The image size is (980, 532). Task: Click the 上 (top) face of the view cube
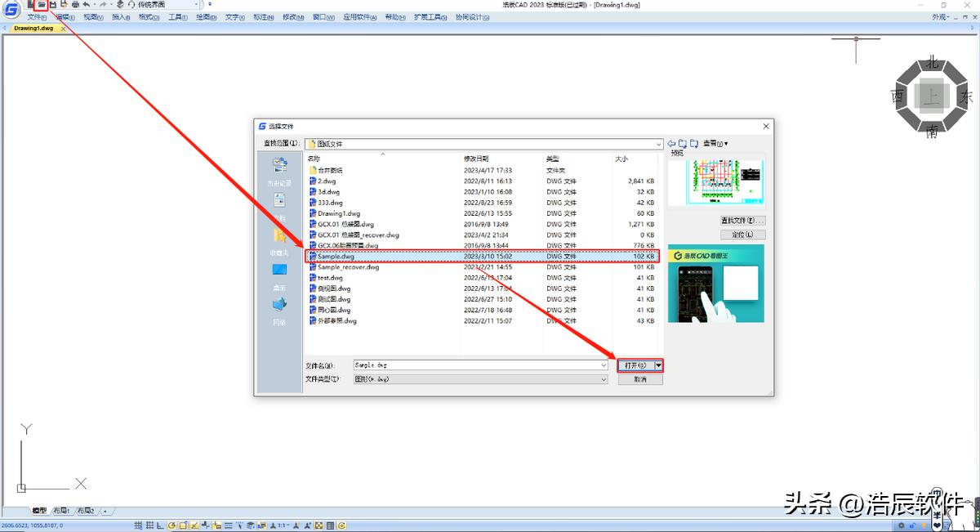[931, 97]
